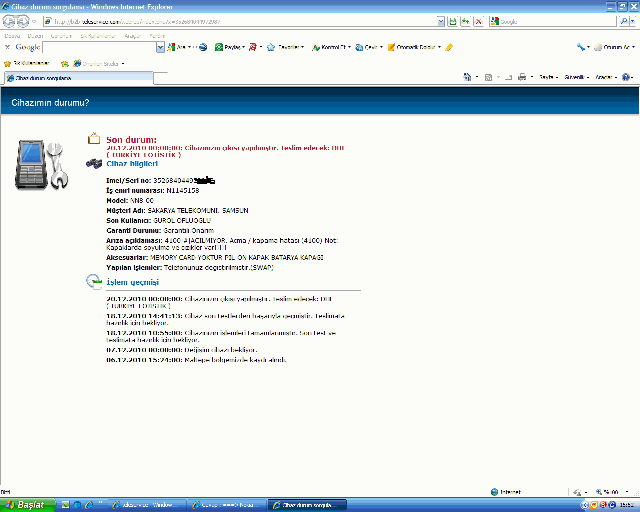
Task: Click the Google toolbar wrench settings icon
Action: point(582,47)
